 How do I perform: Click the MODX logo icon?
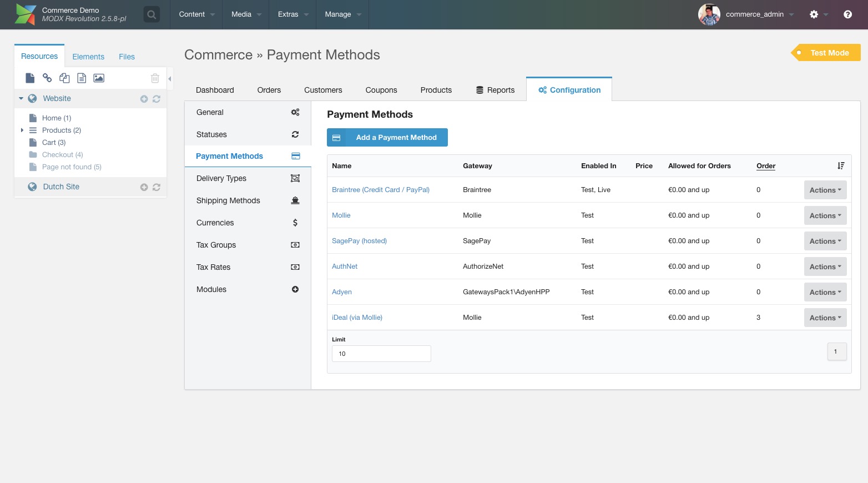(26, 14)
